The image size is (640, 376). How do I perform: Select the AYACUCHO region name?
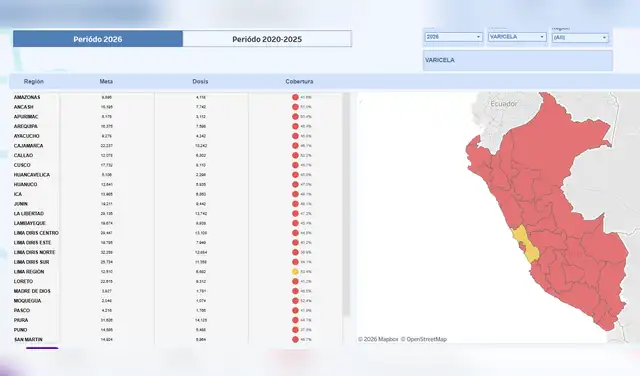pos(27,136)
